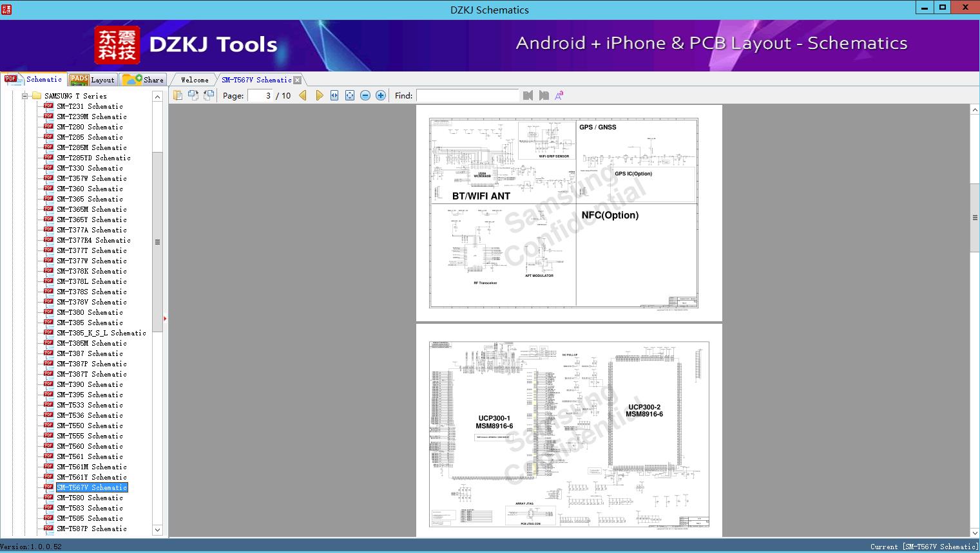Viewport: 980px width, 553px height.
Task: Open SM-T330 Schematic
Action: tap(90, 168)
